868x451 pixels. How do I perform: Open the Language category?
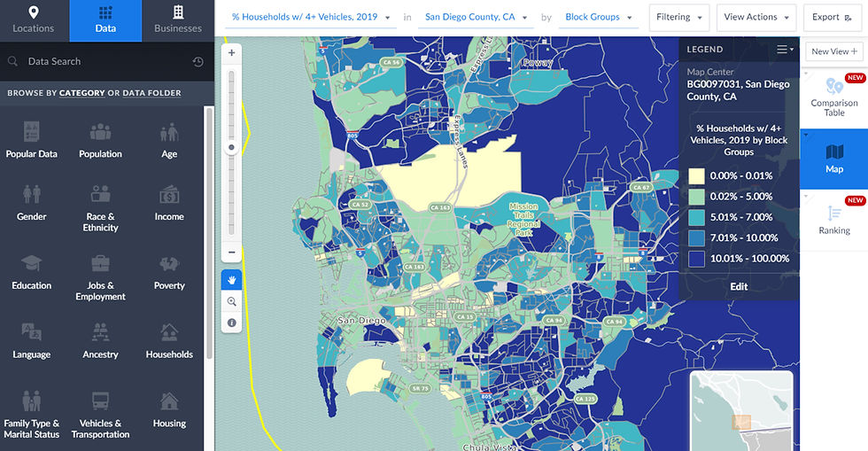[32, 341]
